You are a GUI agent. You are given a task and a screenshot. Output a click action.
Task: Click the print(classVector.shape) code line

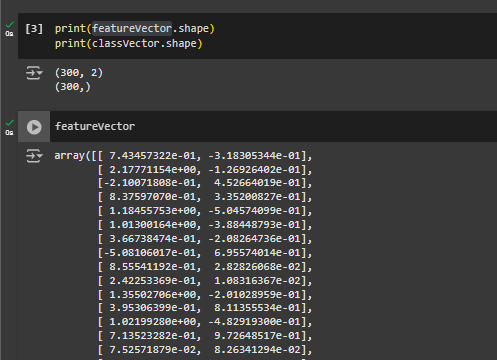click(x=129, y=44)
